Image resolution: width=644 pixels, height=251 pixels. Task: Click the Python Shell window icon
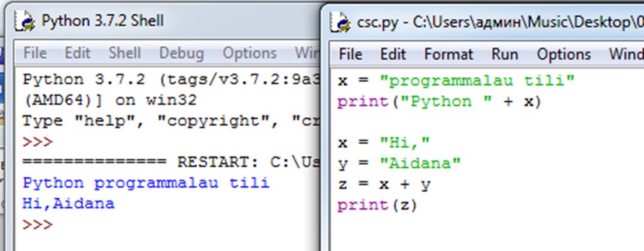pyautogui.click(x=25, y=21)
